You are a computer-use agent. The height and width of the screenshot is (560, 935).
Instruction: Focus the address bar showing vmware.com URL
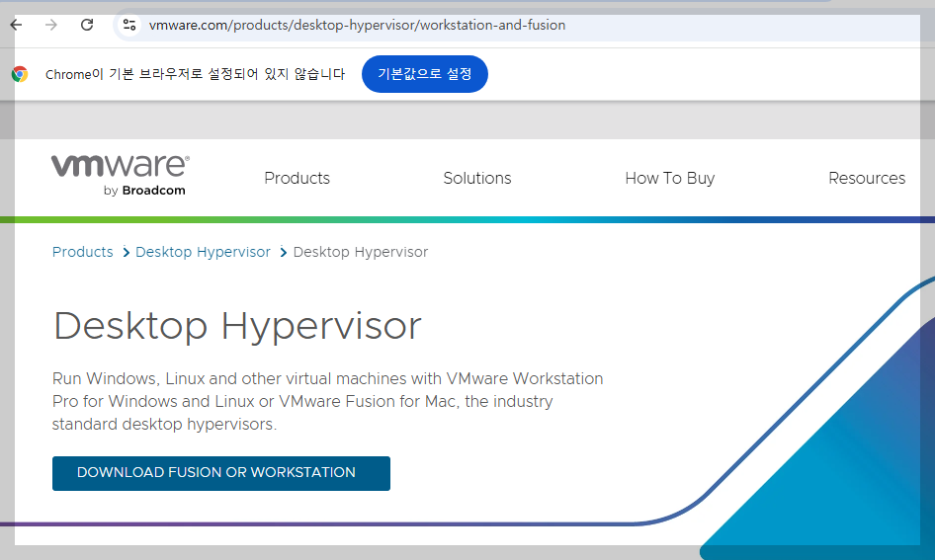coord(525,25)
